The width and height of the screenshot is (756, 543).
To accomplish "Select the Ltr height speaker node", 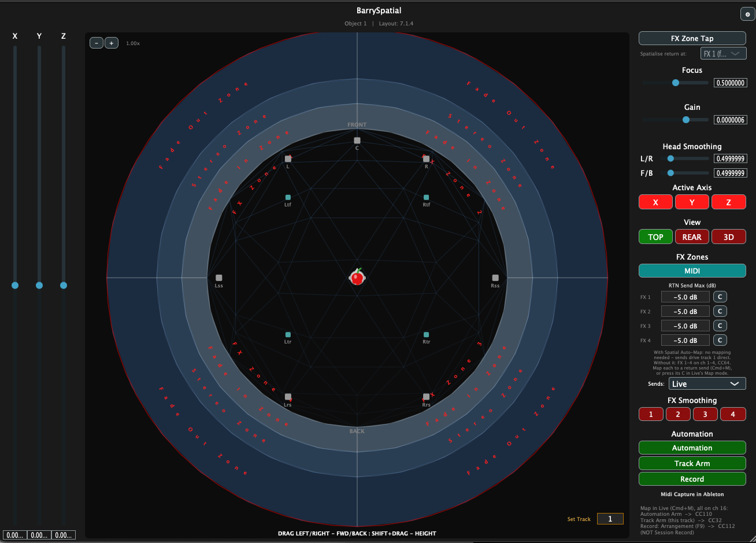I will pos(288,335).
